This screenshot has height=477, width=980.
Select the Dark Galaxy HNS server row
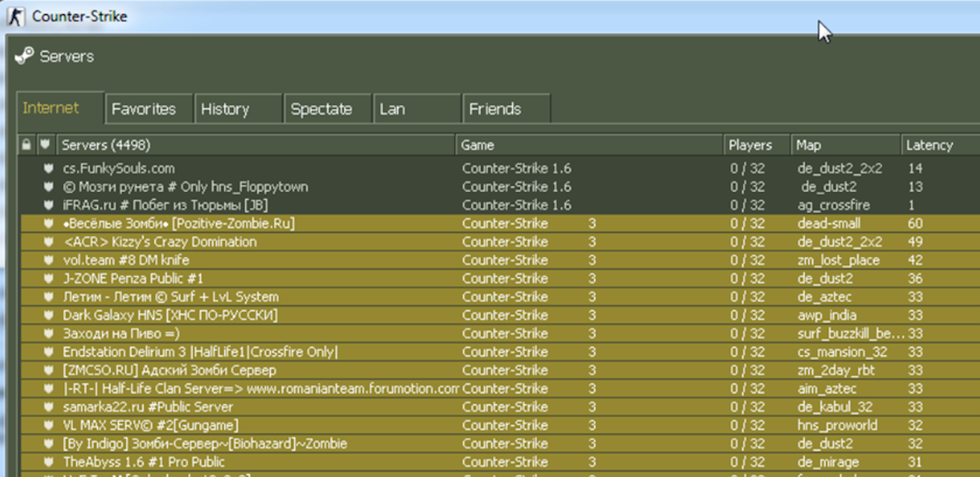pyautogui.click(x=500, y=316)
